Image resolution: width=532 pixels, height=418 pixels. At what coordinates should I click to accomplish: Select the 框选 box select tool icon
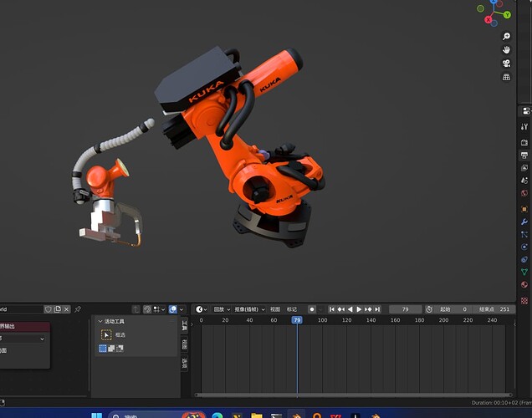coord(106,335)
